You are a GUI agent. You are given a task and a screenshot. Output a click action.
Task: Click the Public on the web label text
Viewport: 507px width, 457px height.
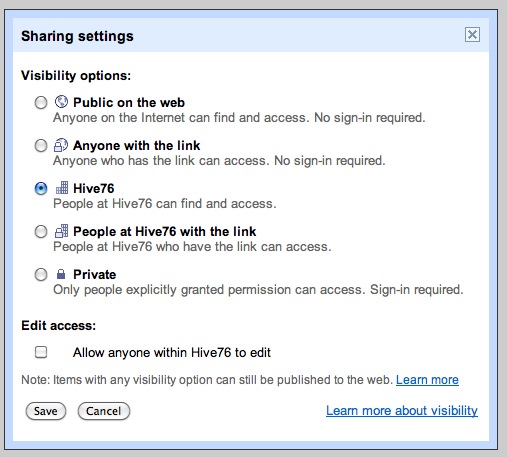coord(129,102)
